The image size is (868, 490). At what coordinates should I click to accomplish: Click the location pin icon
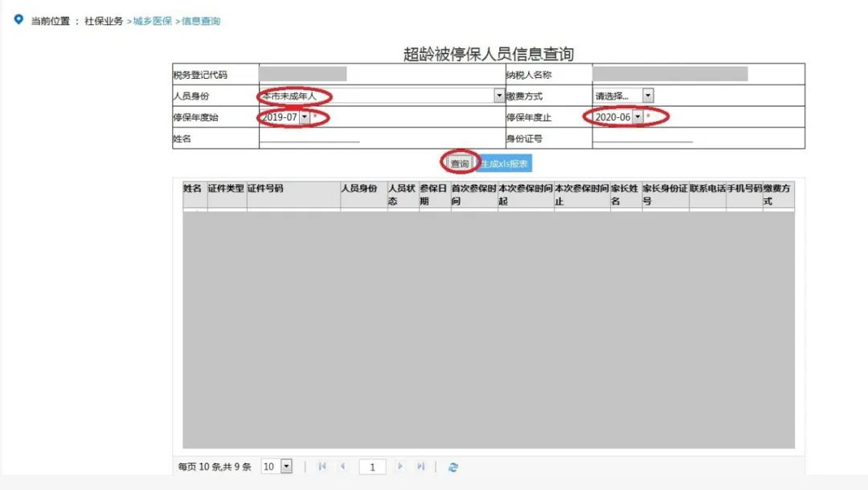tap(18, 20)
